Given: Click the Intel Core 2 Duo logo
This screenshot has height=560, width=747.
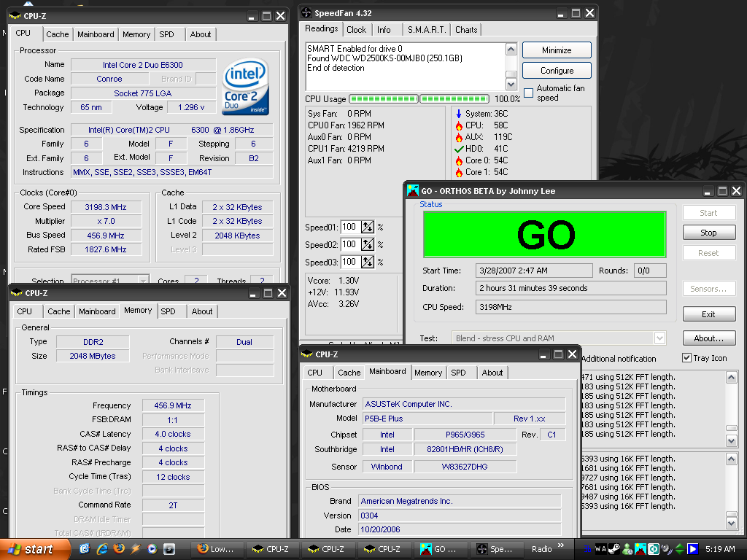Looking at the screenshot, I should 245,87.
